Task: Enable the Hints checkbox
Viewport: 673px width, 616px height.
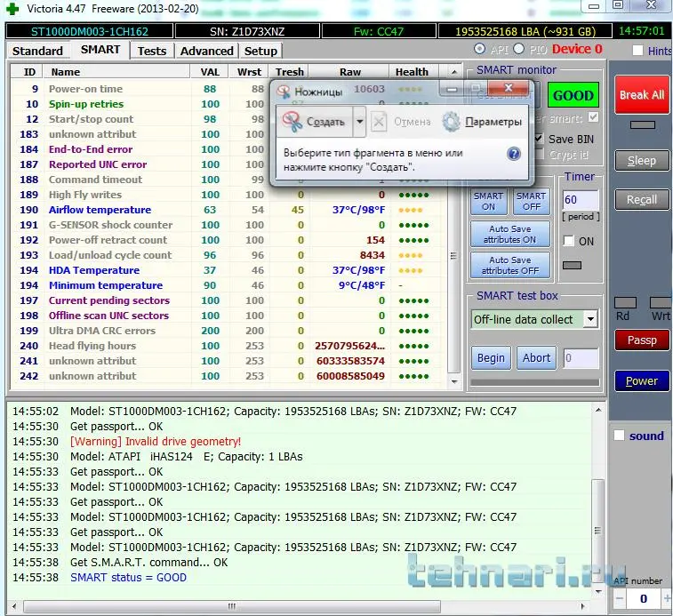Action: [637, 52]
